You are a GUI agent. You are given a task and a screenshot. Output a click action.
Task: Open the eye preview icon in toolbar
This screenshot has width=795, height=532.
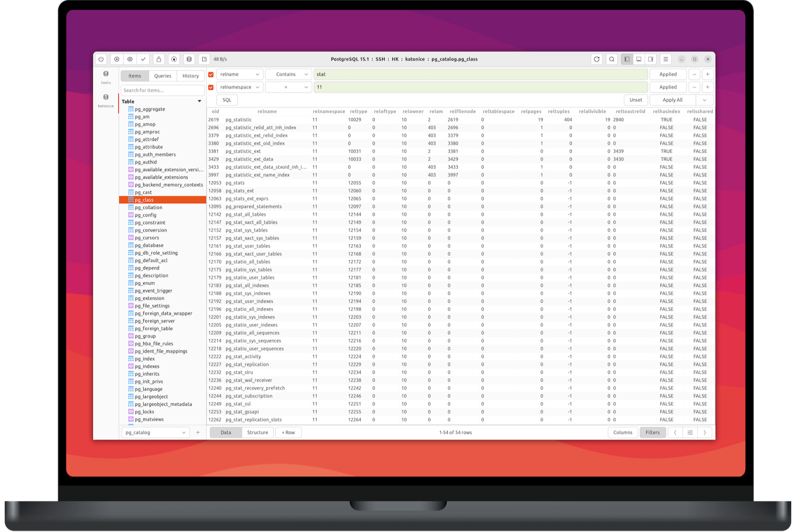(130, 59)
